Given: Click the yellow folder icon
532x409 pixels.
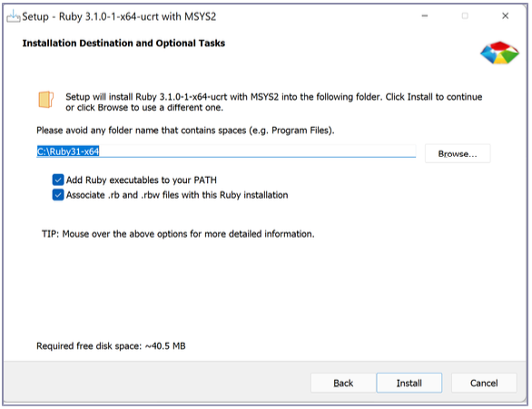Looking at the screenshot, I should (x=45, y=100).
